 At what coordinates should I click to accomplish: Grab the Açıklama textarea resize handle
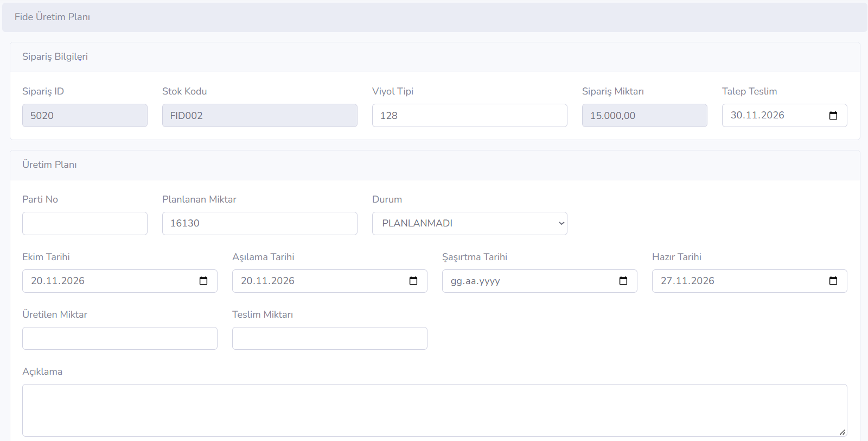(x=843, y=432)
